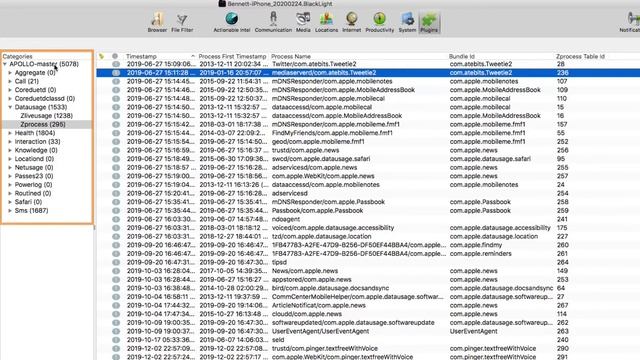Toggle status dot for ndoagent row
Image resolution: width=640 pixels, height=360 pixels.
[x=116, y=219]
